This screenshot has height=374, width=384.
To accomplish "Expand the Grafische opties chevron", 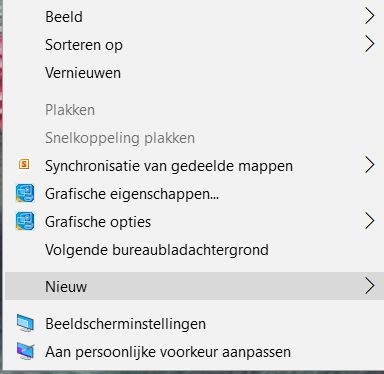I will [369, 221].
